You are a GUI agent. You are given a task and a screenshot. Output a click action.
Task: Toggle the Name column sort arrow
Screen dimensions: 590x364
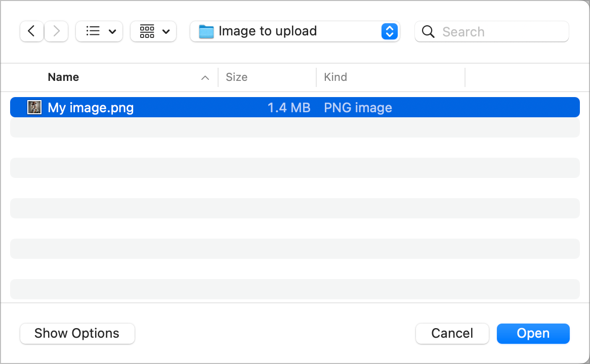205,78
